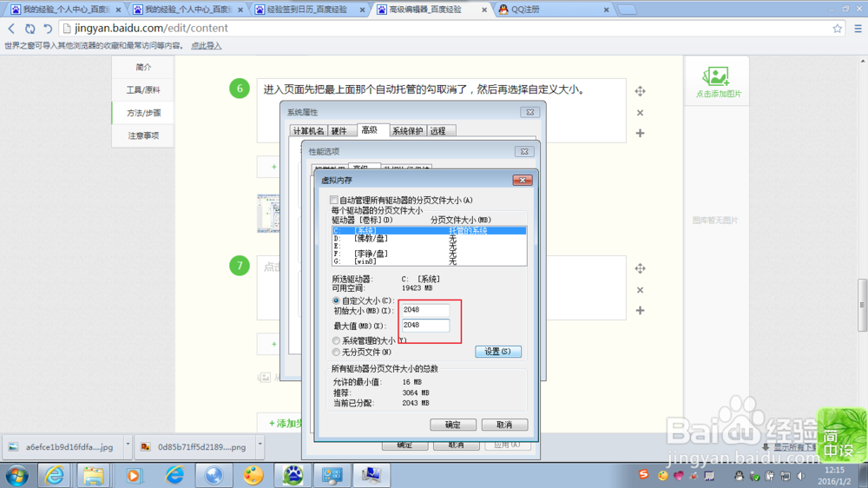
Task: Select drive row C: [系统] in the list
Action: pos(429,230)
